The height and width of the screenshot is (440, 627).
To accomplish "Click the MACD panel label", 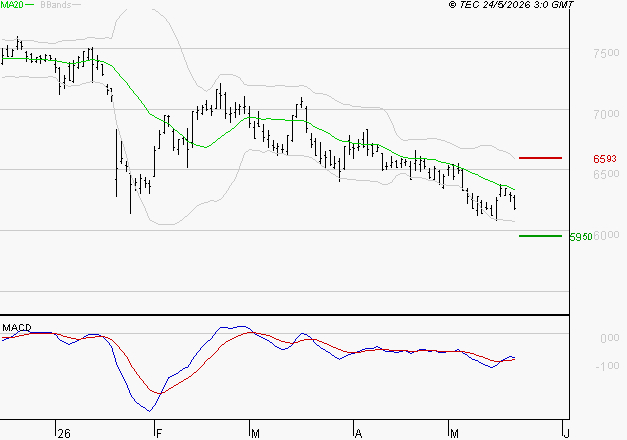I will coord(17,328).
